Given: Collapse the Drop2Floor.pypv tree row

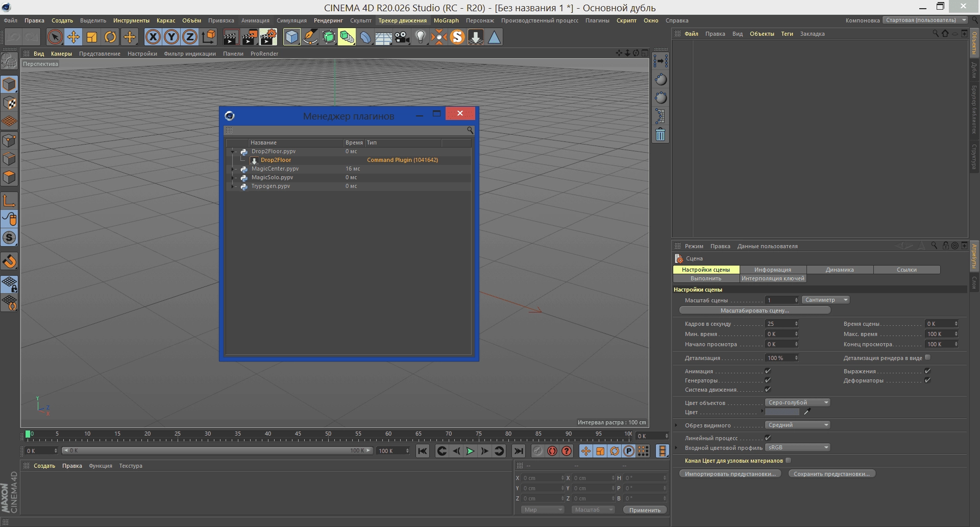Looking at the screenshot, I should 233,152.
